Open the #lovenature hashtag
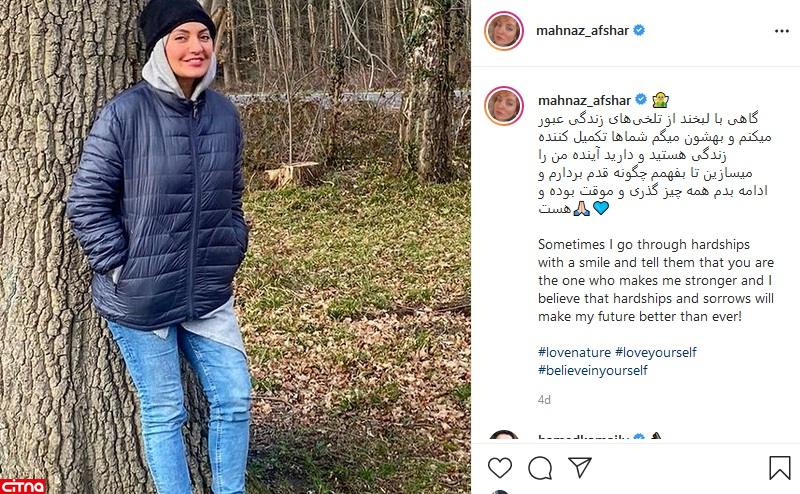Image resolution: width=800 pixels, height=494 pixels. pos(574,352)
